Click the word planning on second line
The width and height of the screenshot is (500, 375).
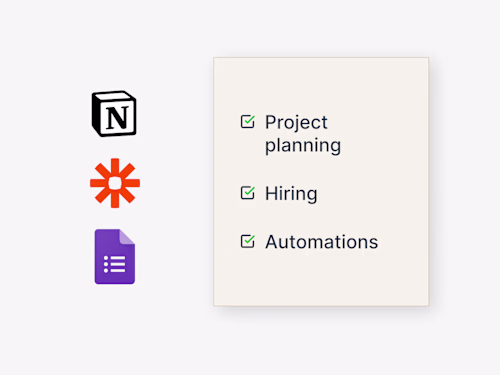pos(303,146)
